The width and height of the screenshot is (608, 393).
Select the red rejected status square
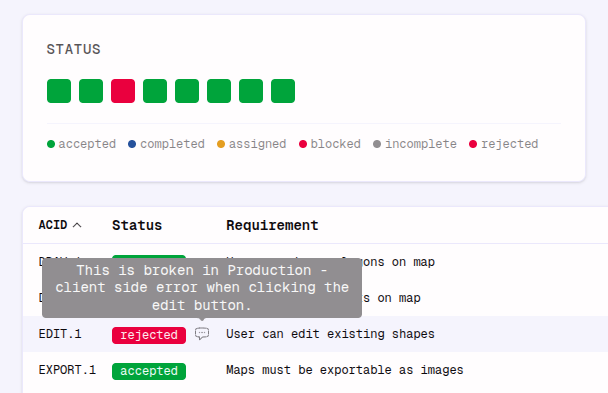coord(123,91)
